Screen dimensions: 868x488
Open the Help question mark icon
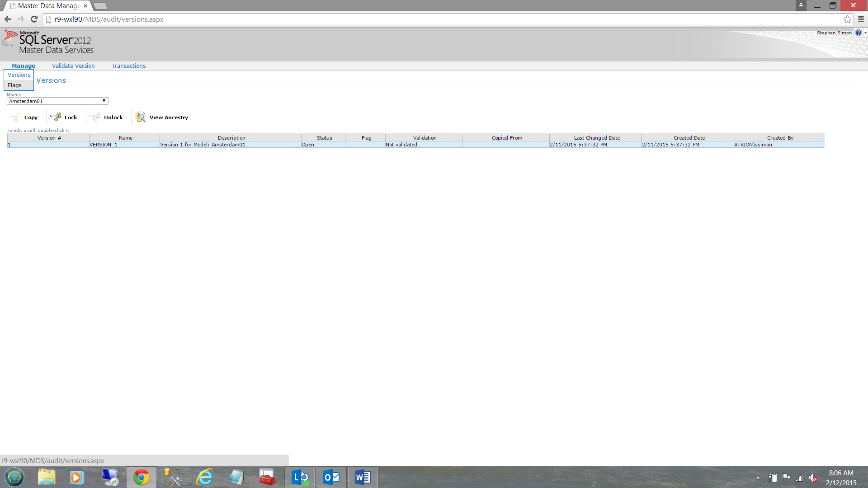pyautogui.click(x=858, y=33)
